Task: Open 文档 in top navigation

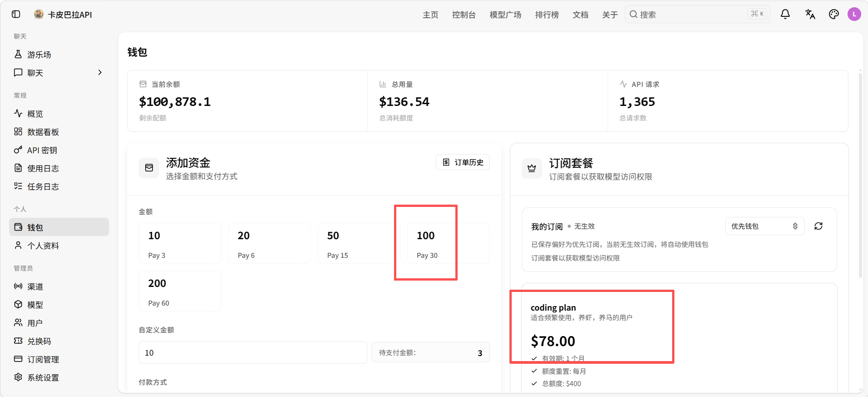Action: point(580,15)
